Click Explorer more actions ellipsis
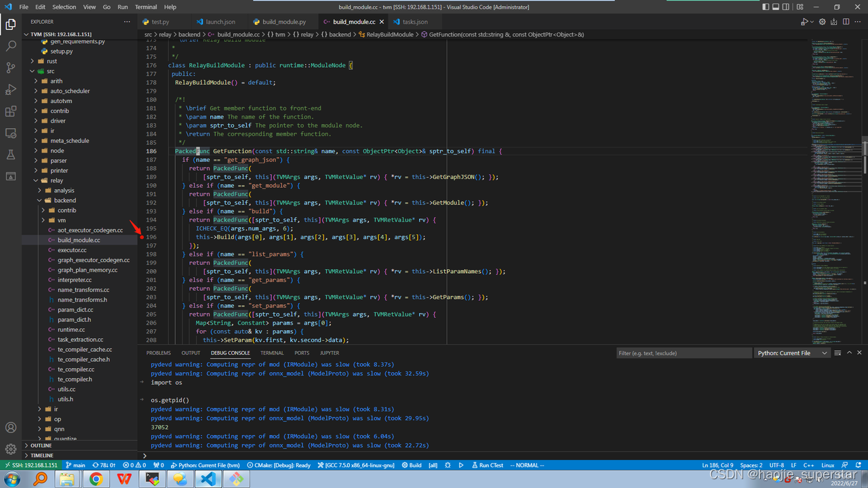This screenshot has width=868, height=488. point(127,22)
